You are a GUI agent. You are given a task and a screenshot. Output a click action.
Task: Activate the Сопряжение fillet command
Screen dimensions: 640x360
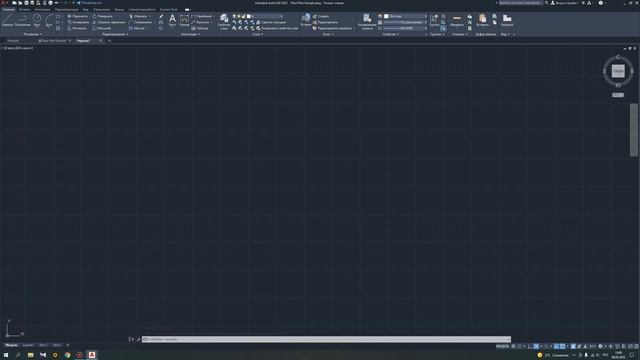coord(140,22)
